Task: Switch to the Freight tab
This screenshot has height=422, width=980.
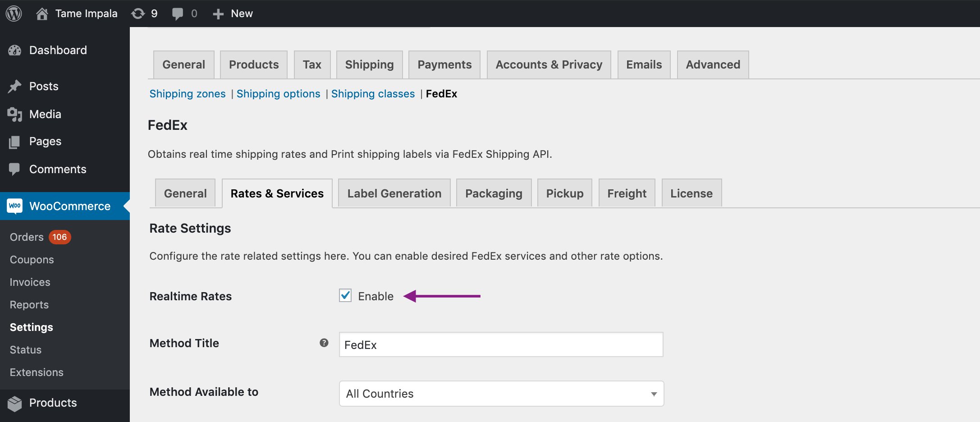Action: pos(627,193)
